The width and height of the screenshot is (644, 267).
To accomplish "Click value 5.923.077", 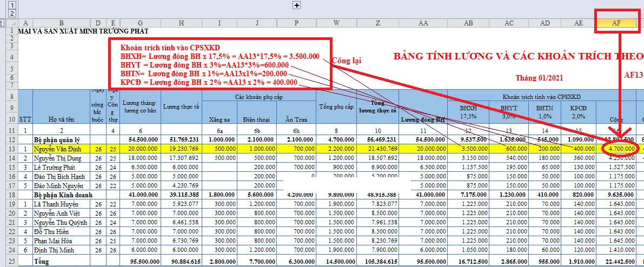I will point(182,204).
